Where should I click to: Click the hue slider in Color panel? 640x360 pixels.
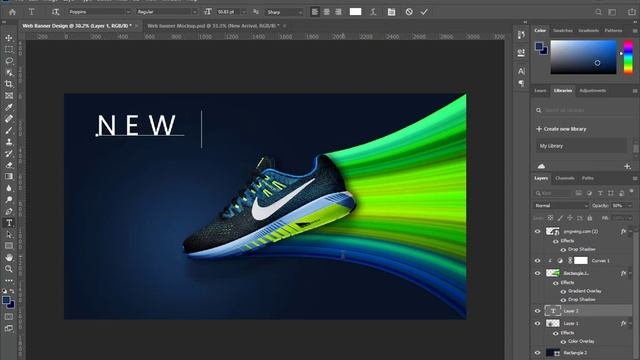click(x=629, y=57)
